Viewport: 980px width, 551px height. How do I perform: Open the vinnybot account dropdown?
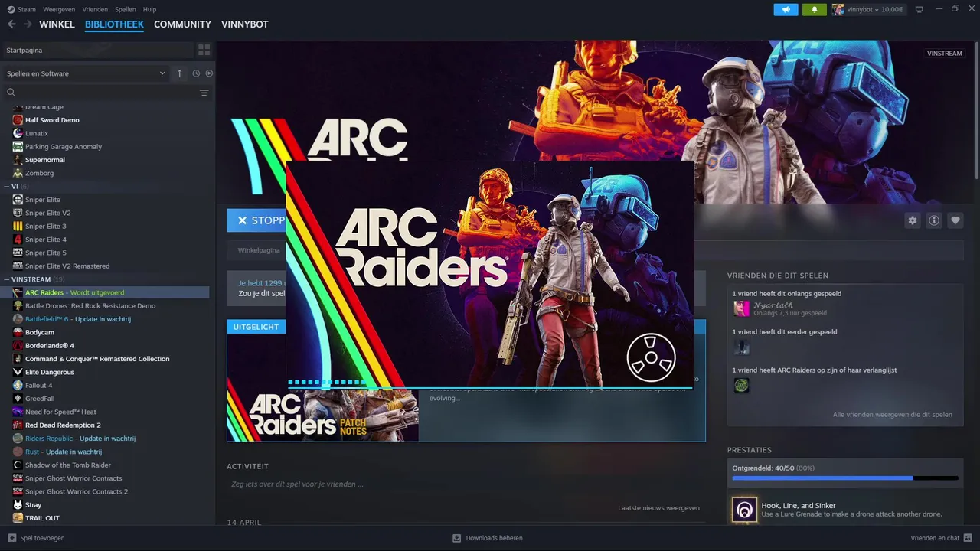868,9
